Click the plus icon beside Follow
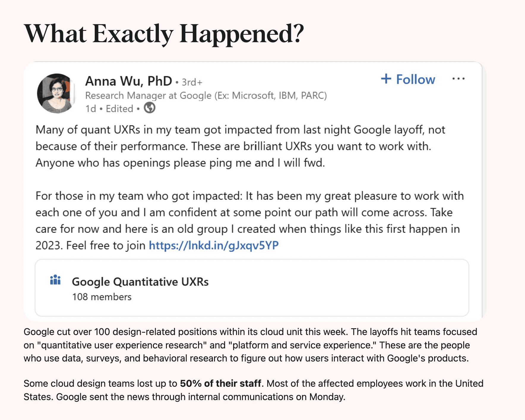Screen dimensions: 525x420 [x=386, y=79]
